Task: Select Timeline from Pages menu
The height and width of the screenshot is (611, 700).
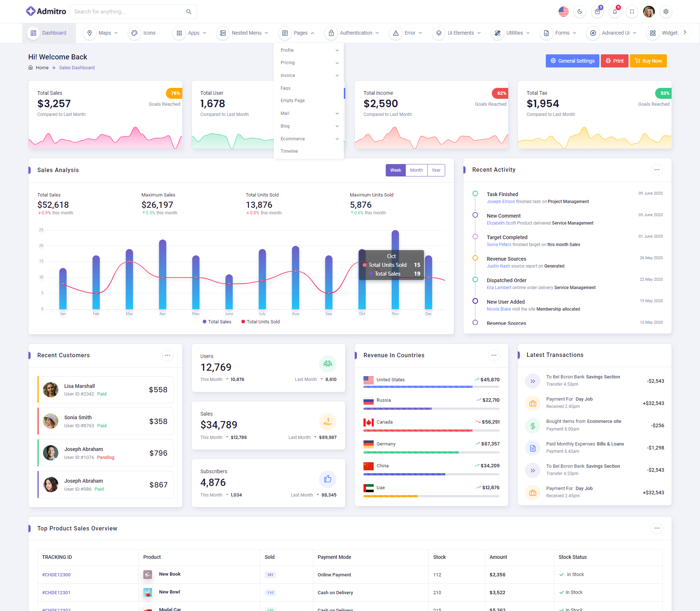Action: [x=289, y=151]
